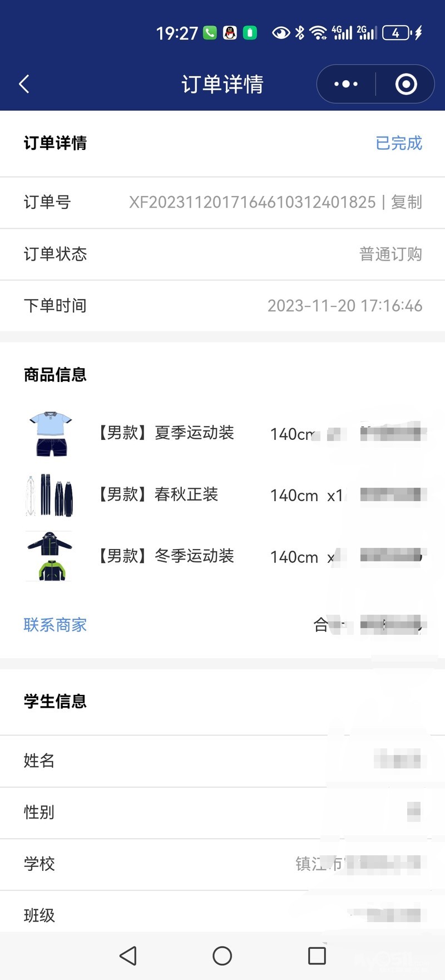Tap the 已完成 status label
The height and width of the screenshot is (980, 445).
tap(399, 143)
